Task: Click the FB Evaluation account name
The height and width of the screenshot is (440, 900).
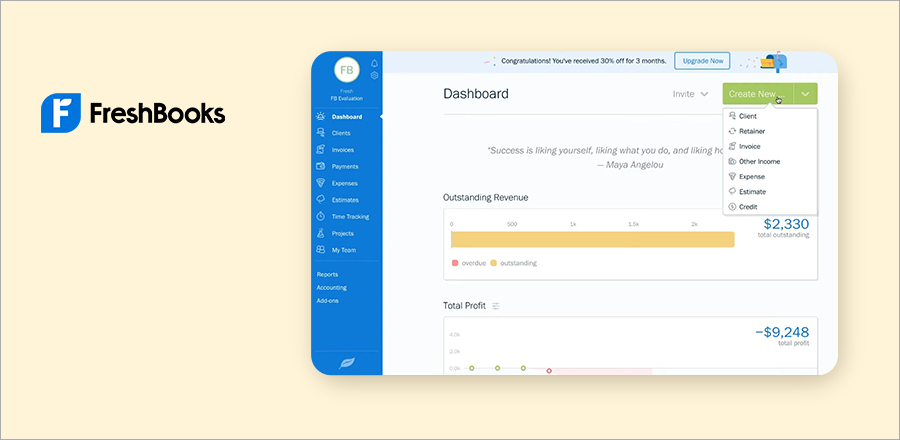Action: [x=347, y=98]
